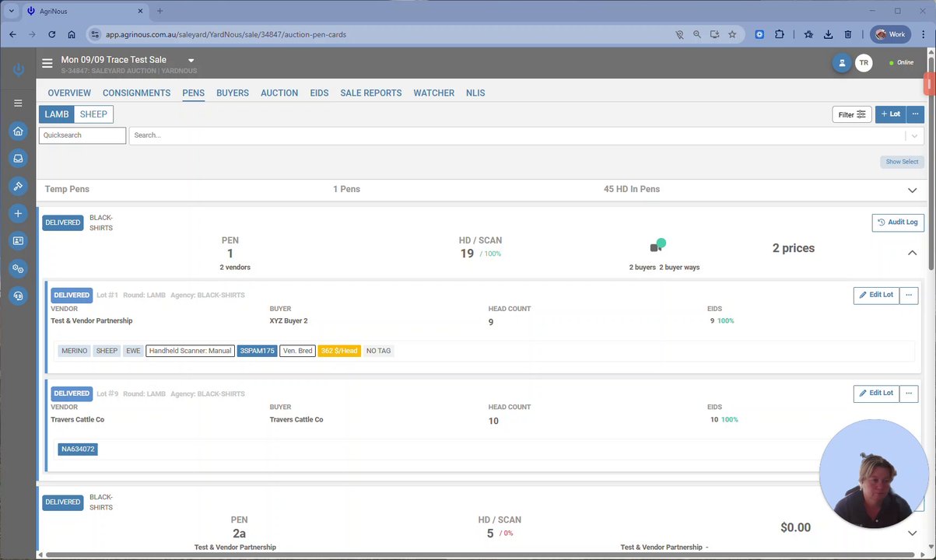The image size is (936, 560).
Task: Reload the page with the refresh icon
Action: click(x=51, y=34)
